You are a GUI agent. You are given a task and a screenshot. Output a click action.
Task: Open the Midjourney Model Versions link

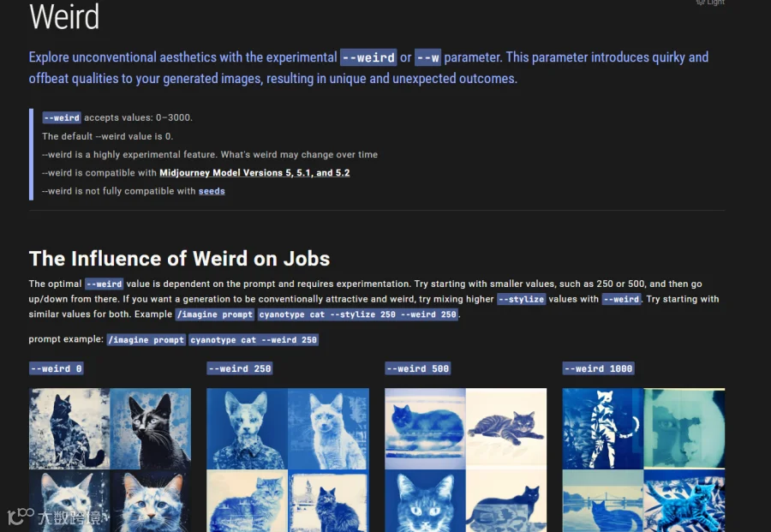click(x=254, y=173)
